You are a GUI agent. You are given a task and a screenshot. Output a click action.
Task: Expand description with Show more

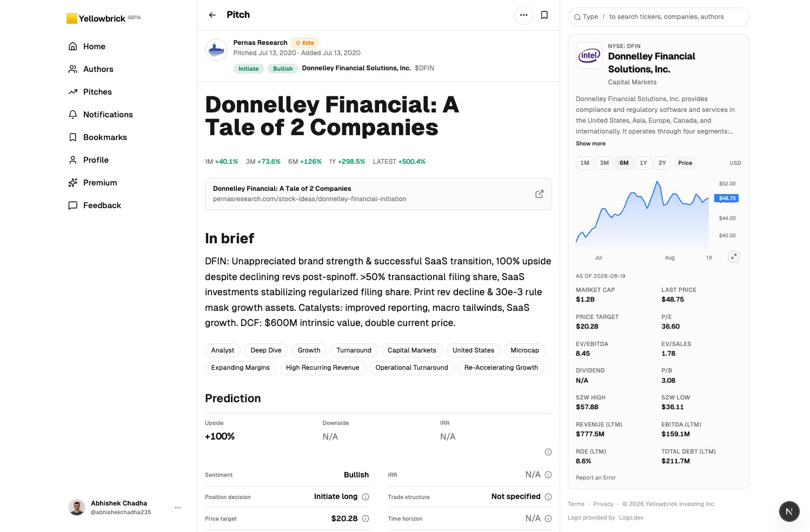click(x=590, y=144)
